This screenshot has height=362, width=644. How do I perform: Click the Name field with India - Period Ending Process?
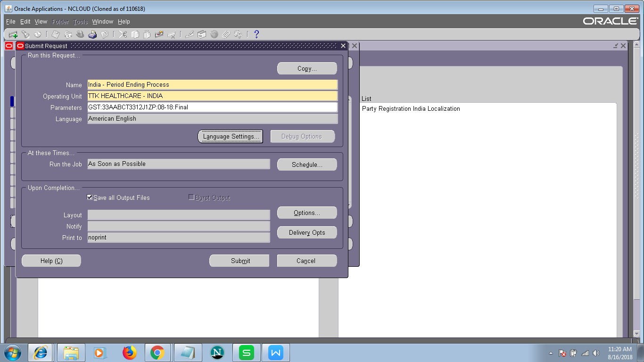(213, 85)
